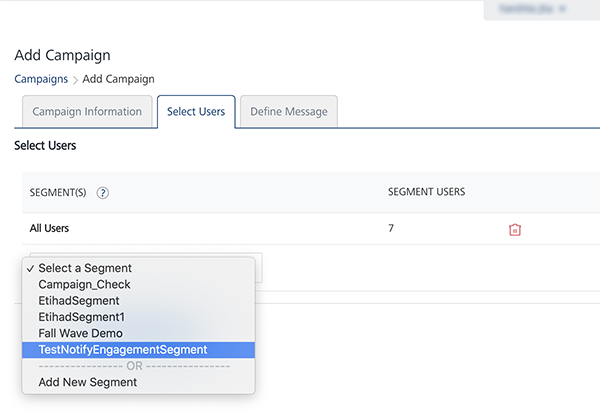This screenshot has height=411, width=600.
Task: Choose the checked Select a Segment option
Action: (85, 268)
